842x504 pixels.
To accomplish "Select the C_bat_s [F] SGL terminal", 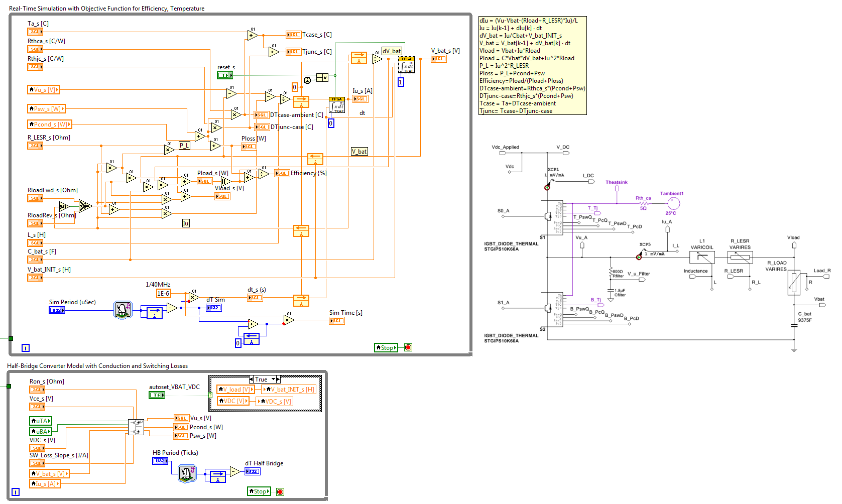I will pyautogui.click(x=35, y=260).
